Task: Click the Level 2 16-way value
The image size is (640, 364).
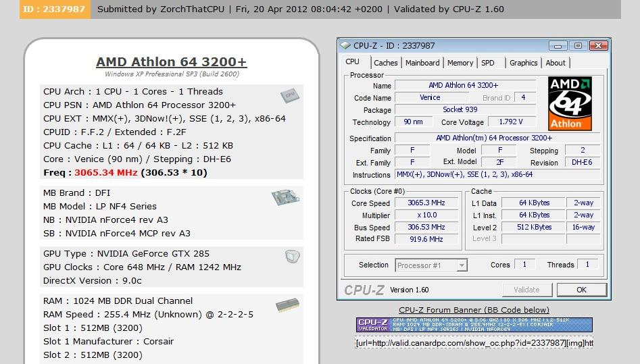Action: 583,227
